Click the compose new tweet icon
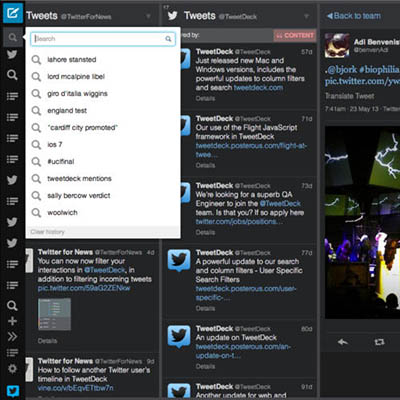Image resolution: width=400 pixels, height=400 pixels. pyautogui.click(x=13, y=13)
